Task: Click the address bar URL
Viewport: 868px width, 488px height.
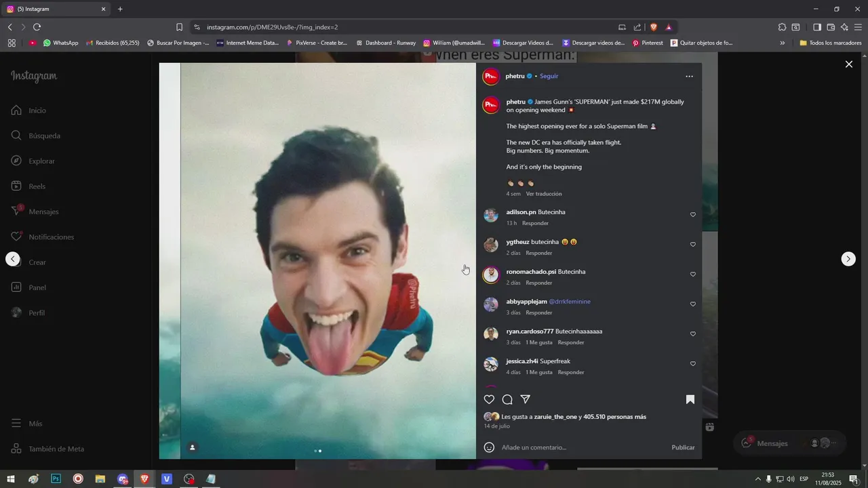Action: [272, 27]
